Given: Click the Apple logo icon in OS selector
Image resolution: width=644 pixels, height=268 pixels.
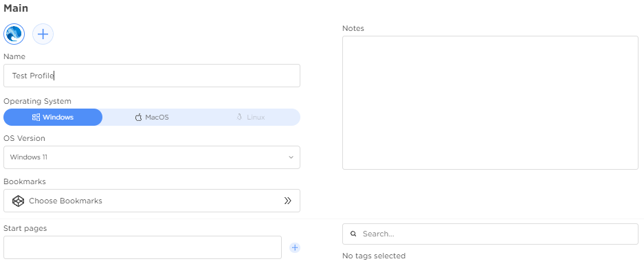Looking at the screenshot, I should [138, 118].
